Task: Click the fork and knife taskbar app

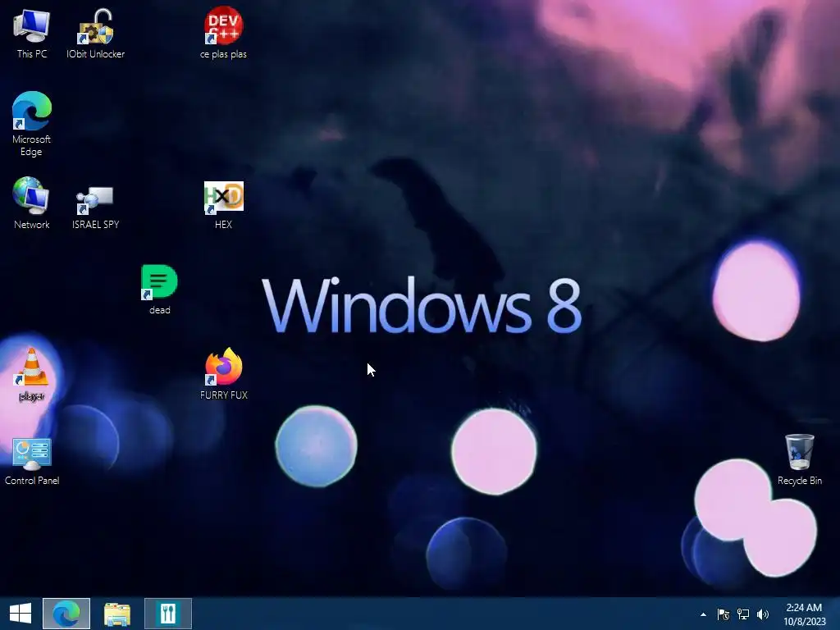Action: point(167,614)
